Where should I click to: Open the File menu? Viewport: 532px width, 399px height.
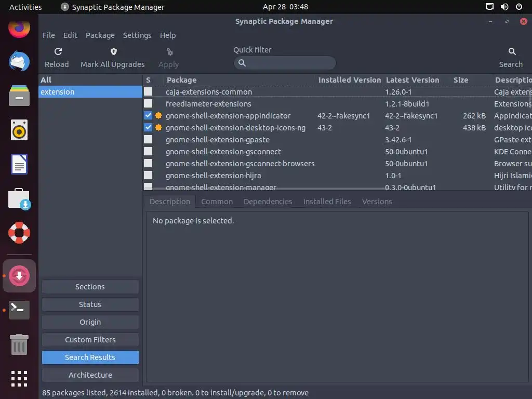pyautogui.click(x=48, y=35)
